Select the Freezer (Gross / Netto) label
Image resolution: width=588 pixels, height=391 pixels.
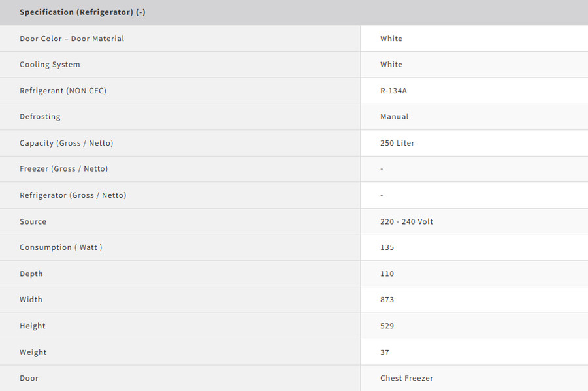pyautogui.click(x=64, y=169)
